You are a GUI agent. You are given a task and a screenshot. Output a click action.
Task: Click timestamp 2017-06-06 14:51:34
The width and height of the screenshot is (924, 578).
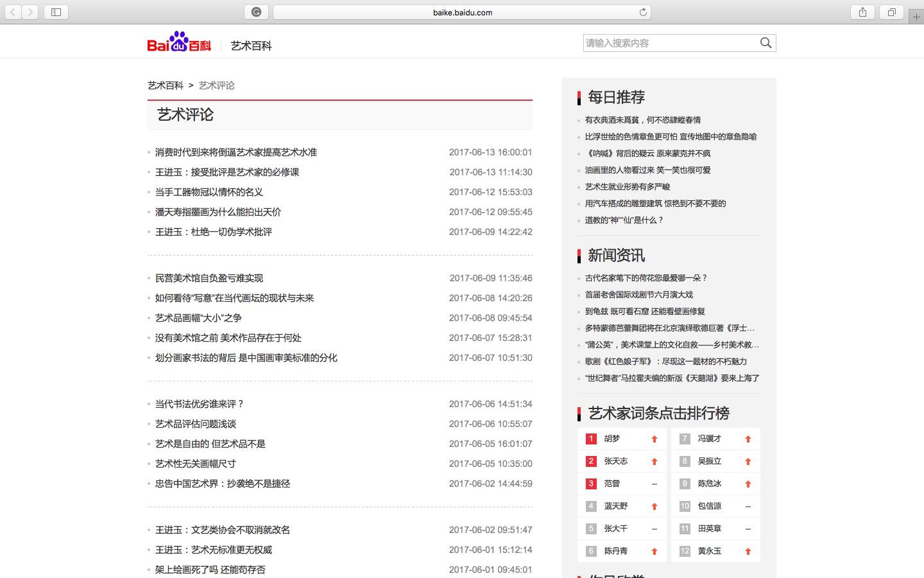pyautogui.click(x=490, y=404)
